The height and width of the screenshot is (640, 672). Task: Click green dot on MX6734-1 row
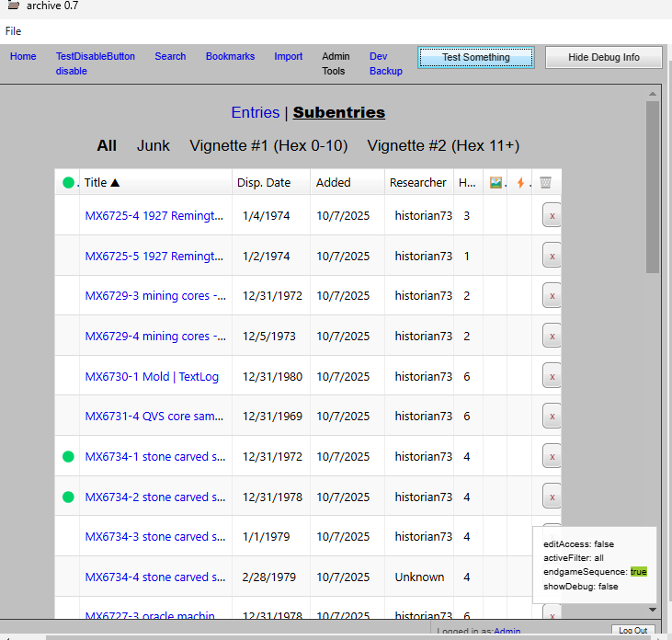(x=68, y=456)
